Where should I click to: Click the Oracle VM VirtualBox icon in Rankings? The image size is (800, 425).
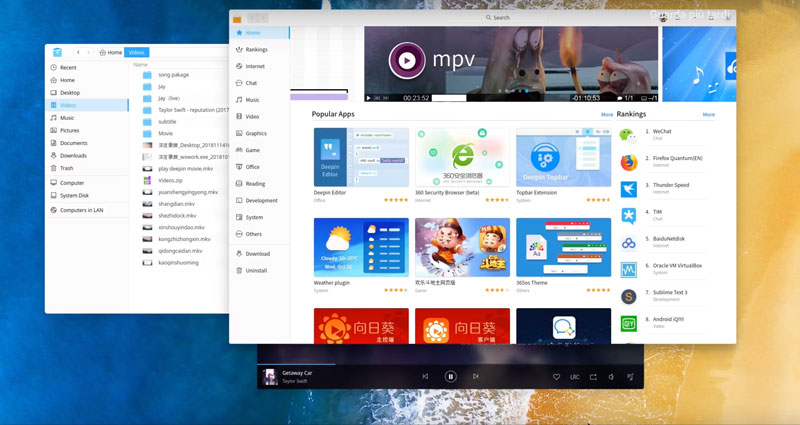point(629,270)
